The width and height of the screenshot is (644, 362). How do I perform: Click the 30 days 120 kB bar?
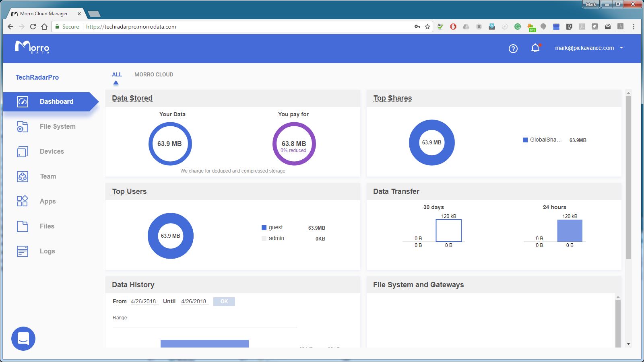click(x=449, y=230)
